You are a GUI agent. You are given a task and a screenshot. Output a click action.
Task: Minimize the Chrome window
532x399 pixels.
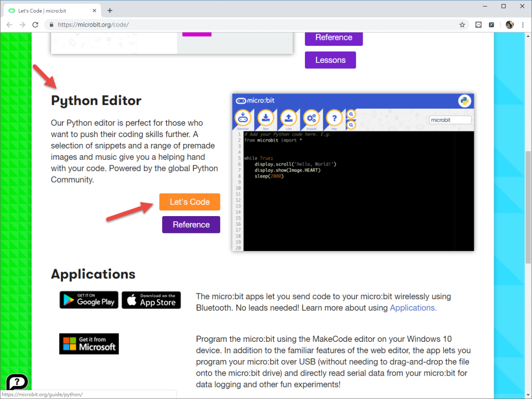pyautogui.click(x=485, y=6)
